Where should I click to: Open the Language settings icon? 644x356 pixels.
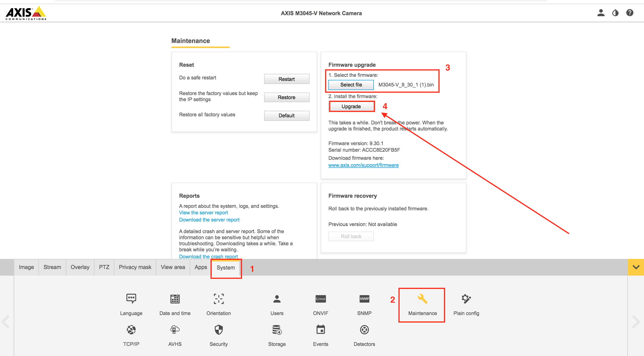pyautogui.click(x=131, y=299)
